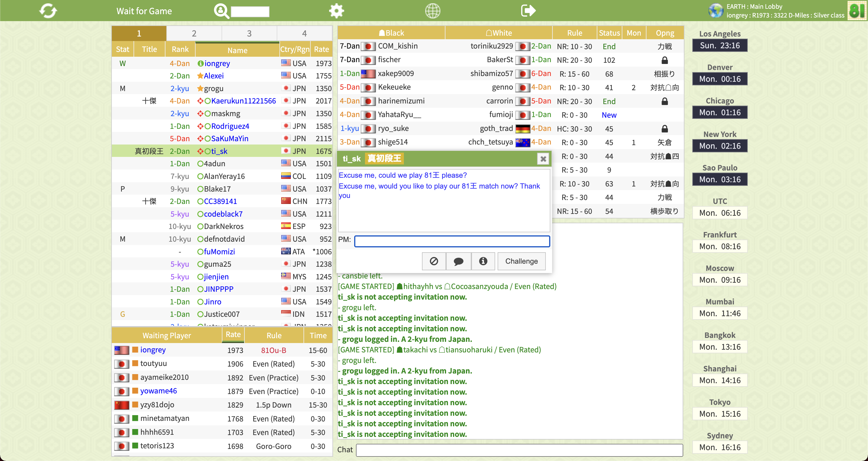Click the red badge icon beside Kaerukun11221566

[x=200, y=101]
